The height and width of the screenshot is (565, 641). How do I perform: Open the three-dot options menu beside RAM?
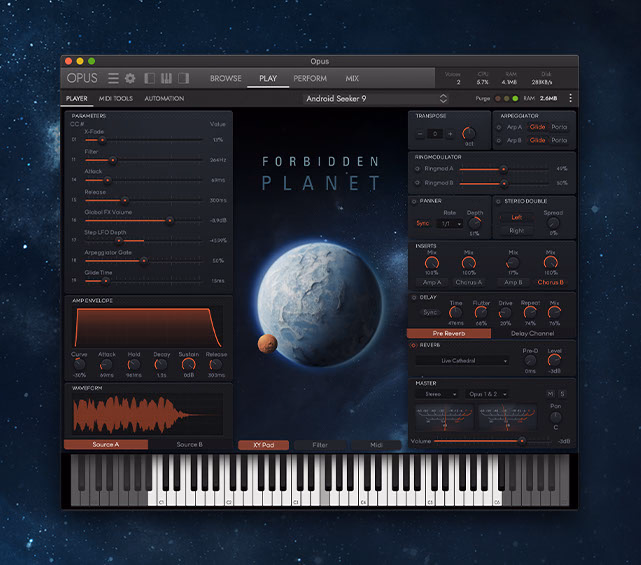(570, 98)
